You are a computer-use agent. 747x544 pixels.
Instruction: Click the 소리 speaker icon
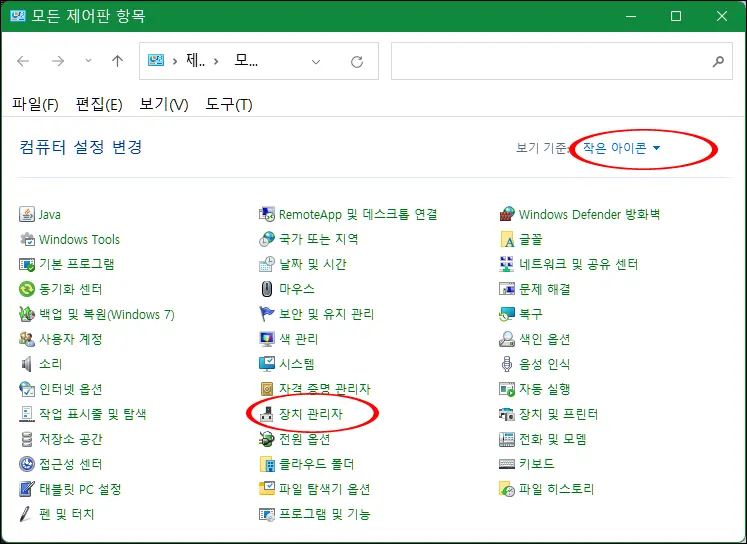[27, 364]
